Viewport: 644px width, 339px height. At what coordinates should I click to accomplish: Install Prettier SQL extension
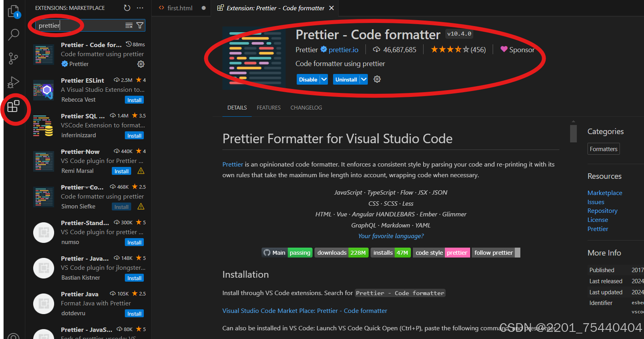(134, 136)
